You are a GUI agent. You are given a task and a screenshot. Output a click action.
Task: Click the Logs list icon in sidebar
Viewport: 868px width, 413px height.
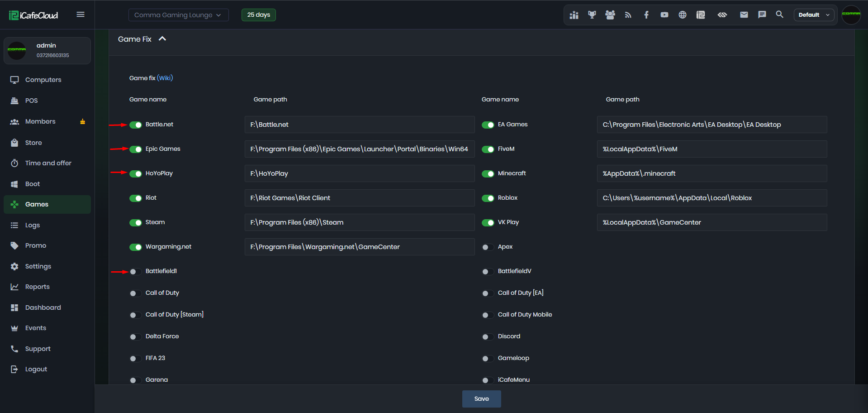14,225
